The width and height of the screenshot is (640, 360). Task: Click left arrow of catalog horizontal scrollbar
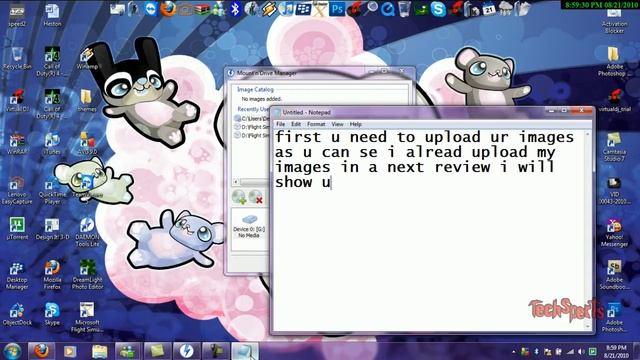[236, 182]
